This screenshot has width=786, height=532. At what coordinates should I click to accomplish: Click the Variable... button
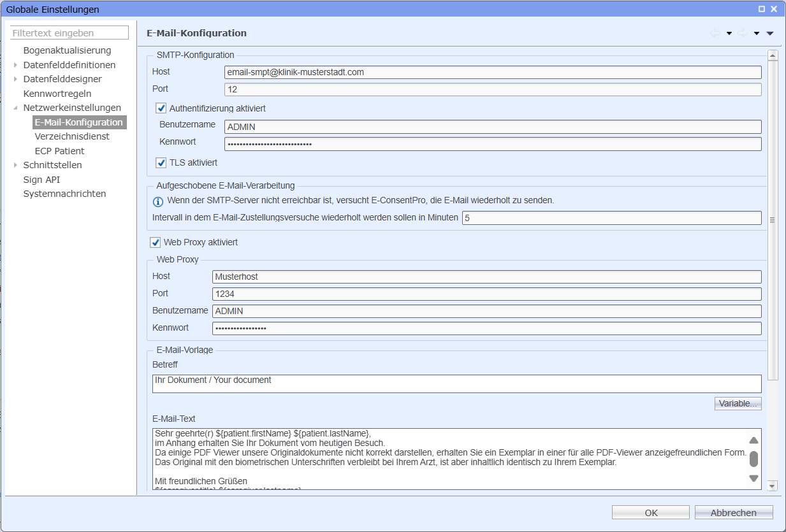pos(738,403)
